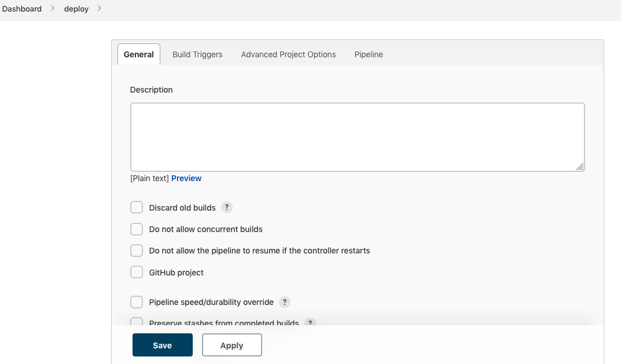Go to the Pipeline tab

(369, 54)
